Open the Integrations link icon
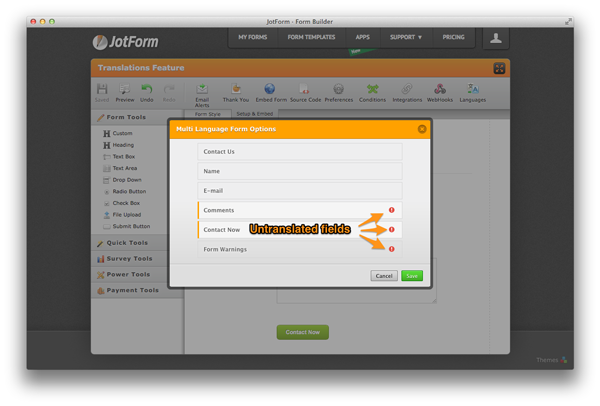The image size is (600, 406). (x=407, y=89)
